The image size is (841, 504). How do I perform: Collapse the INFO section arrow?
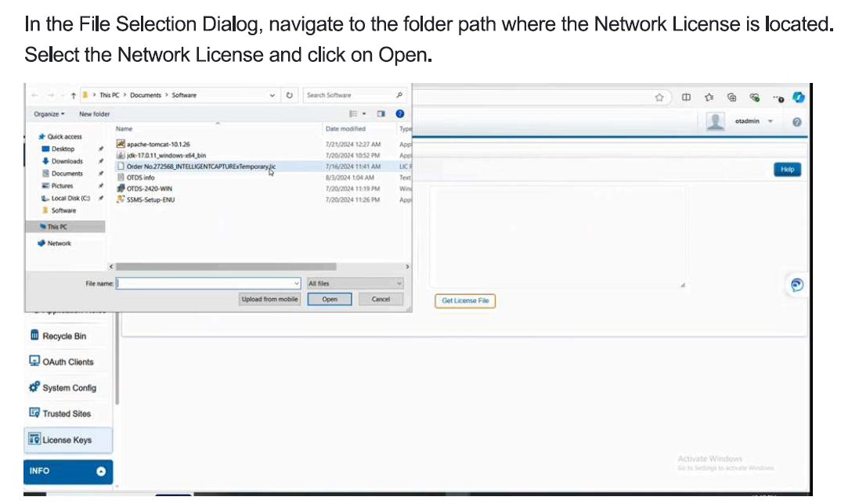(100, 471)
